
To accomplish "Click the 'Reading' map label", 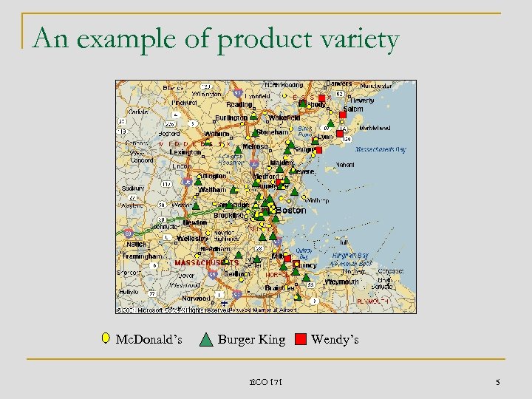I will pos(239,104).
